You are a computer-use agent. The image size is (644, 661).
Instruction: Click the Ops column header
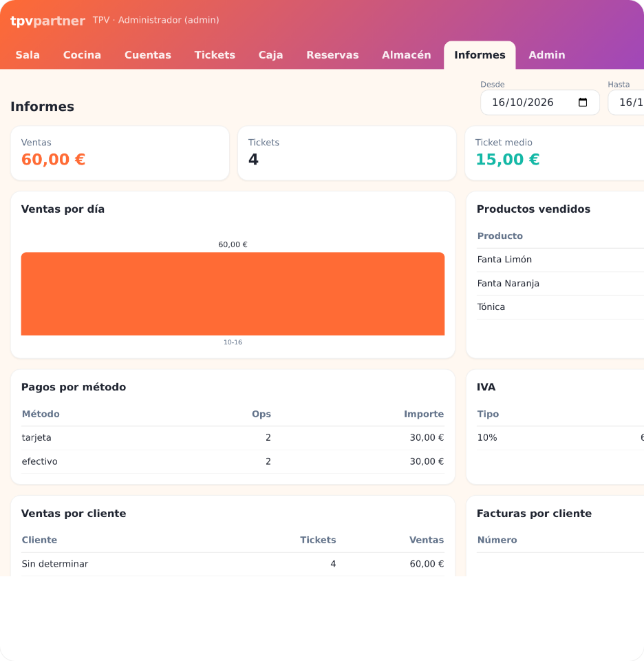(x=261, y=414)
